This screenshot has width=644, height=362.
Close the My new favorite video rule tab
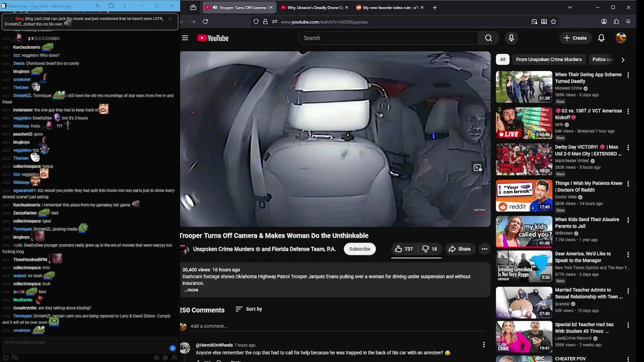point(422,8)
